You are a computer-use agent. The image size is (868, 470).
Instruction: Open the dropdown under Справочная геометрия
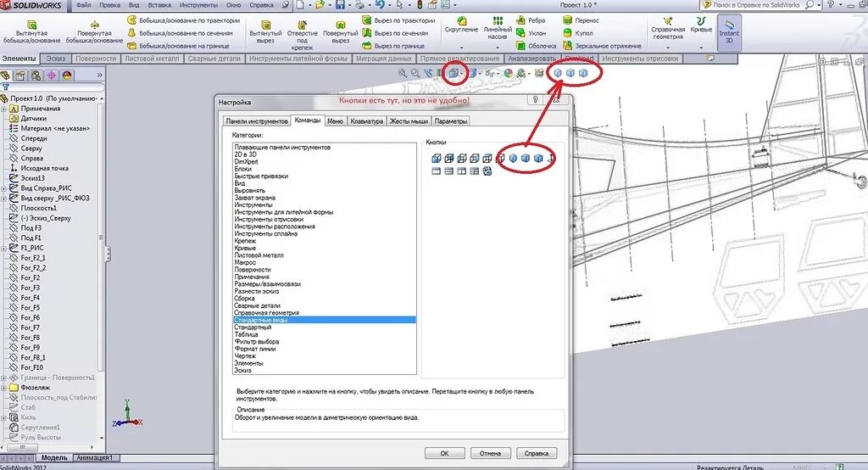[x=668, y=48]
